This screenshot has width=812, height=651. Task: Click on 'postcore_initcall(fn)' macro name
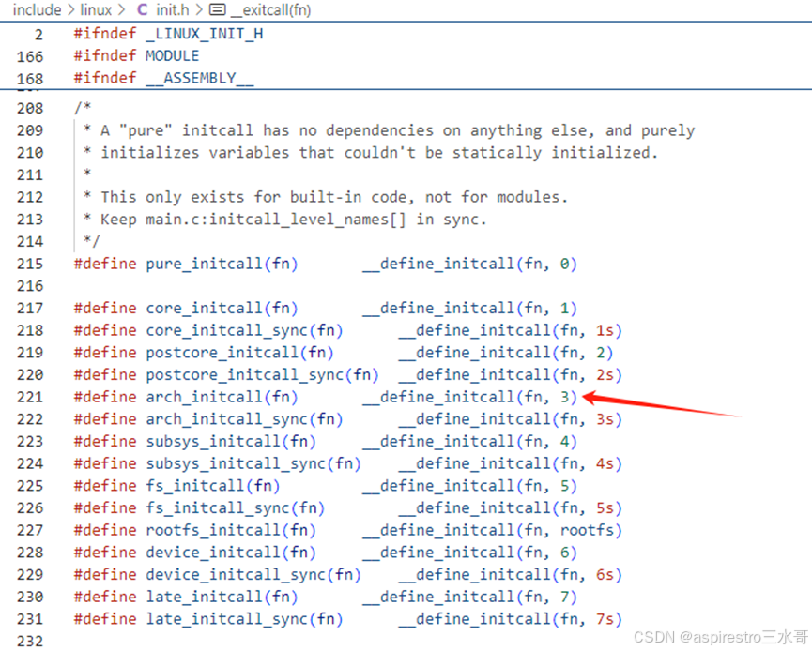(x=239, y=353)
